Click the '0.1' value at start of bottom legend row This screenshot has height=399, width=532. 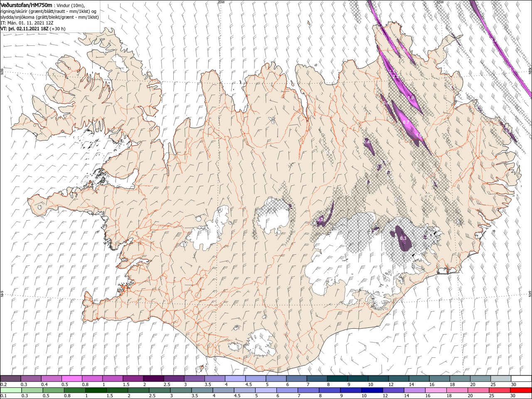point(3,396)
